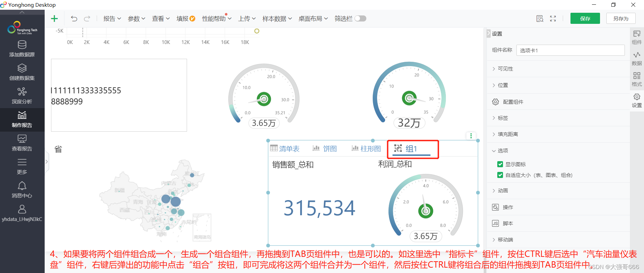Click the 另存为 button
This screenshot has height=273, width=644.
coord(621,18)
